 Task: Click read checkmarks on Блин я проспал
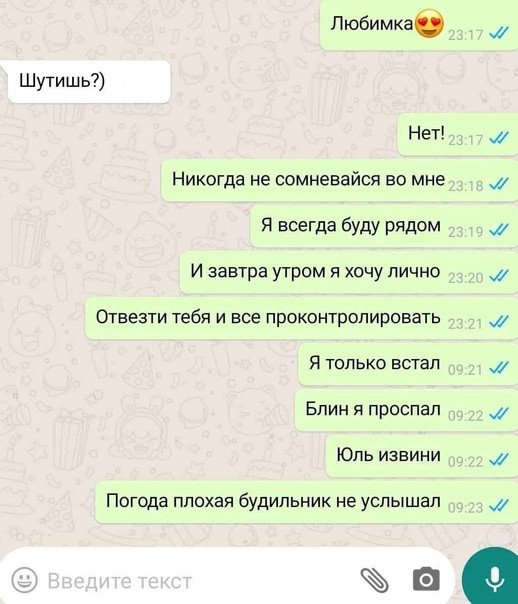pos(499,414)
